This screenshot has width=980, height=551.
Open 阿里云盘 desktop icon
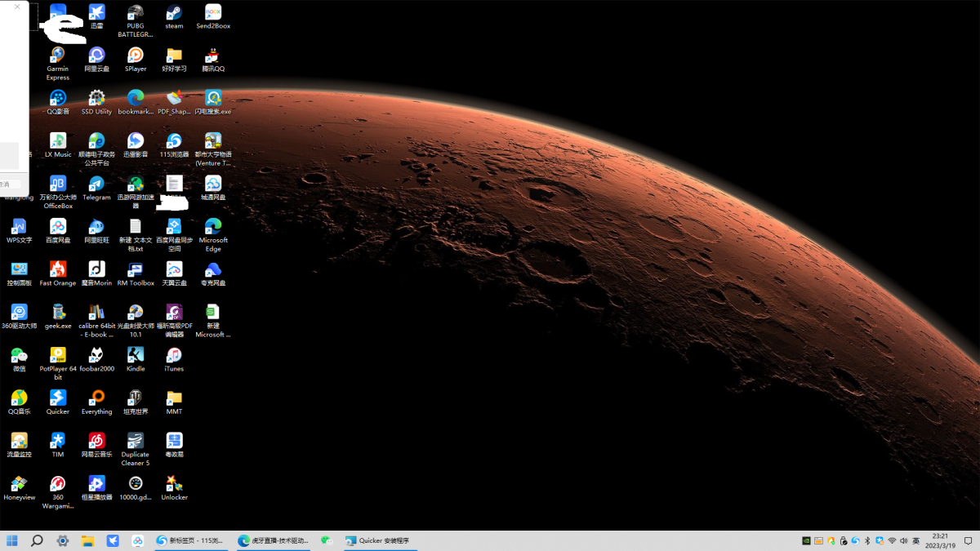point(96,60)
